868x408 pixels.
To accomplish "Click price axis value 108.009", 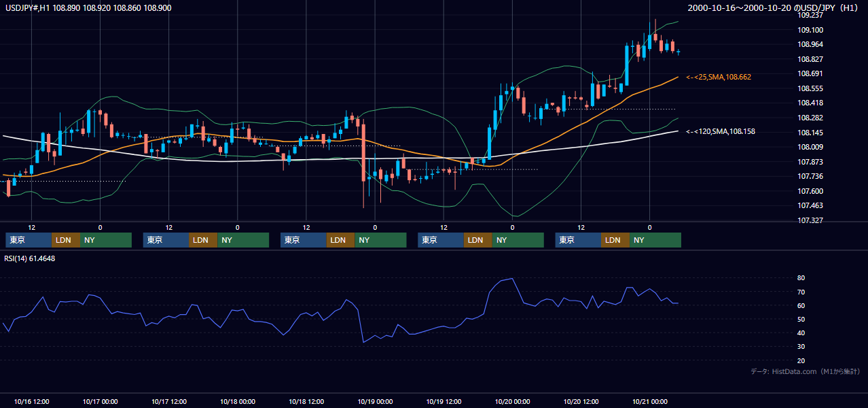I will coord(811,147).
